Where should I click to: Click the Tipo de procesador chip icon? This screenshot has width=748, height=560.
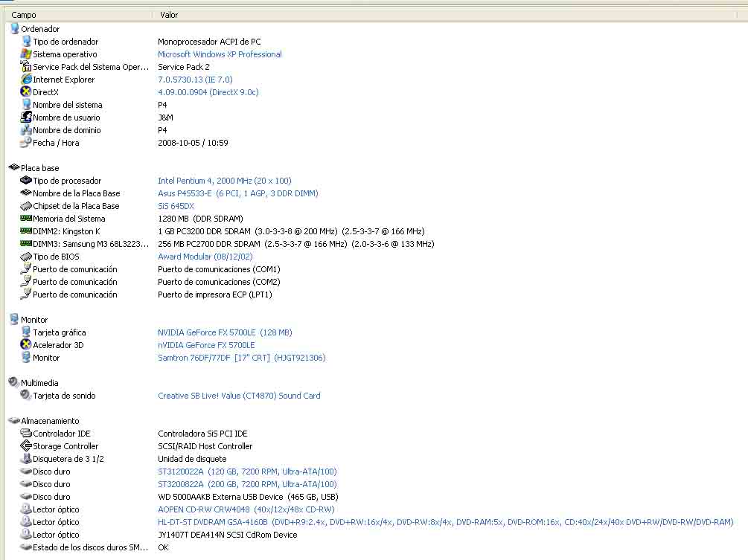(x=26, y=180)
